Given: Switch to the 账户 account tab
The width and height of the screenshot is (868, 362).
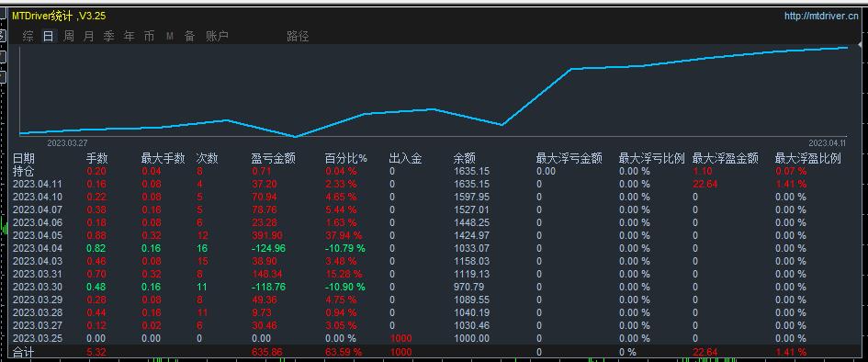Looking at the screenshot, I should (x=217, y=37).
